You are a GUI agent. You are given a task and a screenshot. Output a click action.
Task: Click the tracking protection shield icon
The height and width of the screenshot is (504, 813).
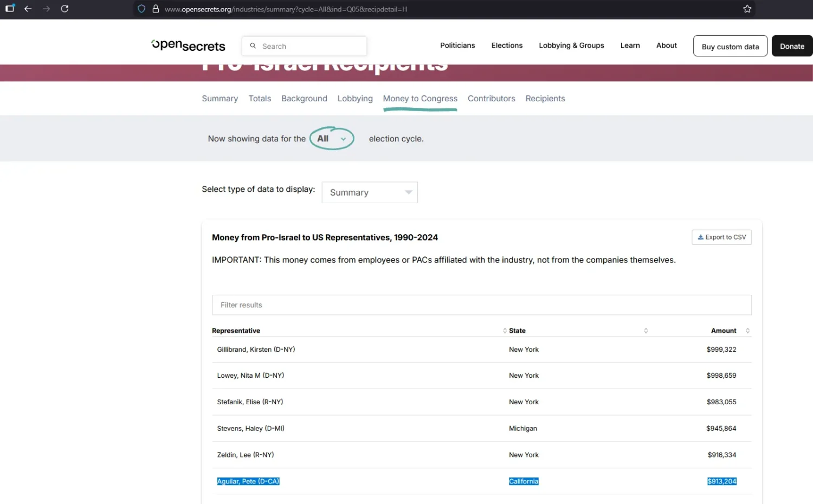(141, 9)
